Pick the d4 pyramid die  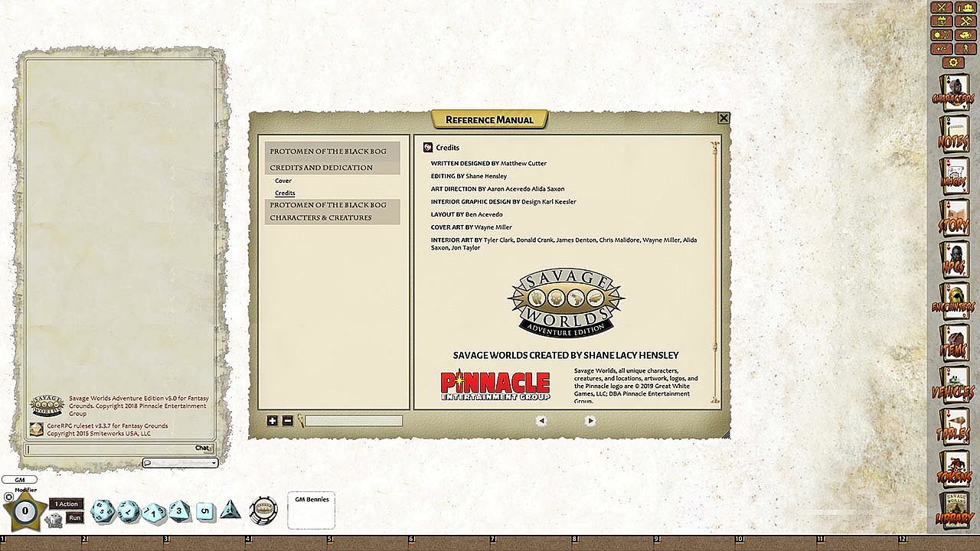point(230,510)
